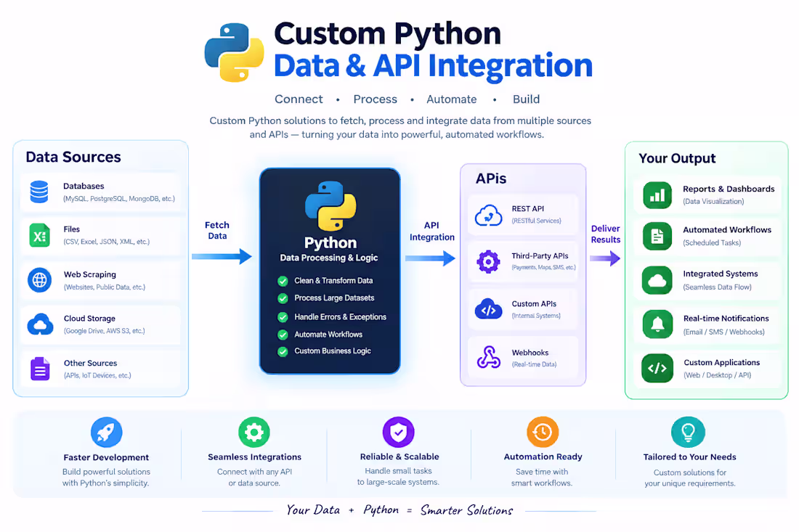Click the "Data Processing & Logic" subtitle
This screenshot has width=799, height=532.
[328, 258]
